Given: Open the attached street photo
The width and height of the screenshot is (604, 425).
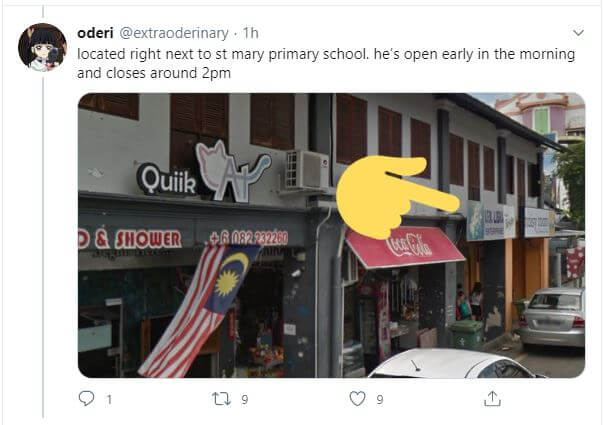Looking at the screenshot, I should 331,235.
